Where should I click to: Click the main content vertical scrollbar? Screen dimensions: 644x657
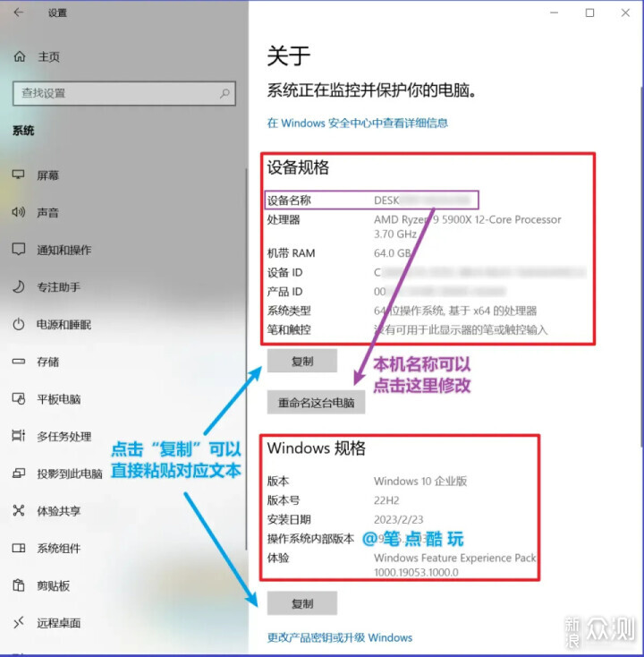tap(641, 267)
